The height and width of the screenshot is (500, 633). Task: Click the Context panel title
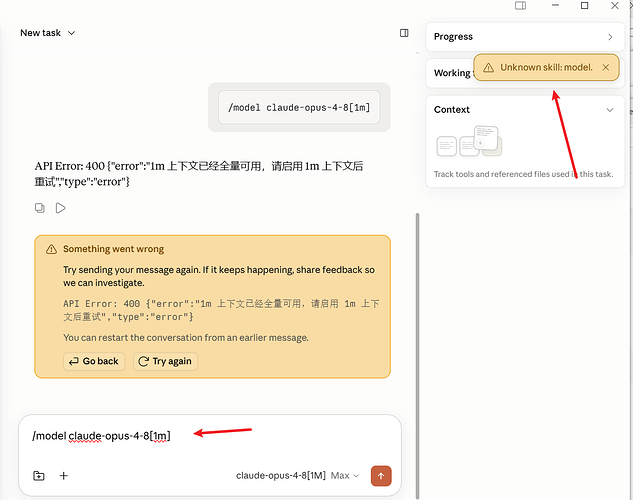click(x=452, y=110)
